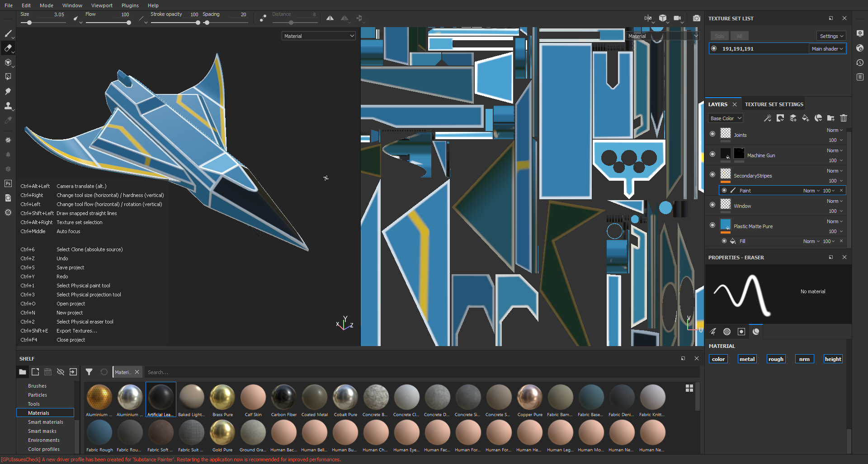Screen dimensions: 868x464
Task: Click the Add fill layer bucket icon
Action: pyautogui.click(x=806, y=118)
